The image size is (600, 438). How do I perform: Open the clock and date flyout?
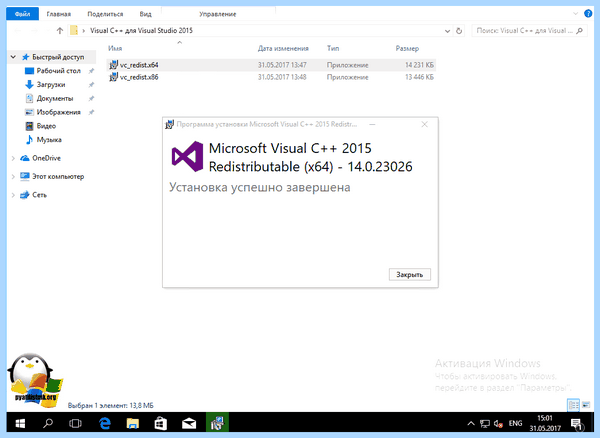(545, 423)
